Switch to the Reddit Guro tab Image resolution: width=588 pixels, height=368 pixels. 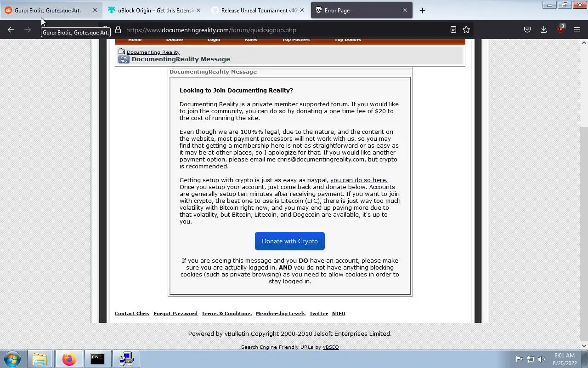pos(51,10)
